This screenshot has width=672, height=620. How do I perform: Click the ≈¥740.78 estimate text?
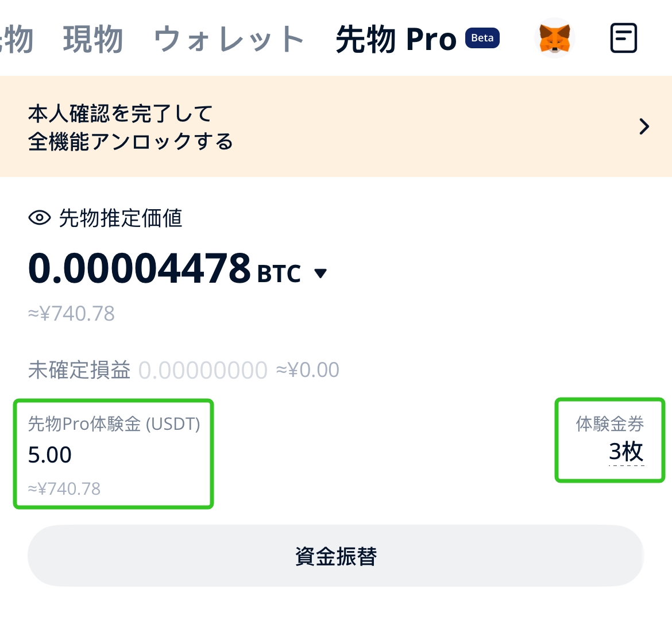click(71, 313)
